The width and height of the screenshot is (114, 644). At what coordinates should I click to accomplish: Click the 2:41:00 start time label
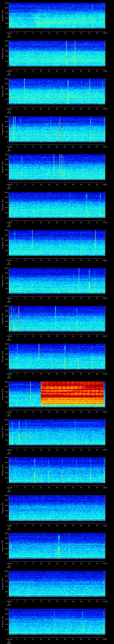click(x=9, y=412)
